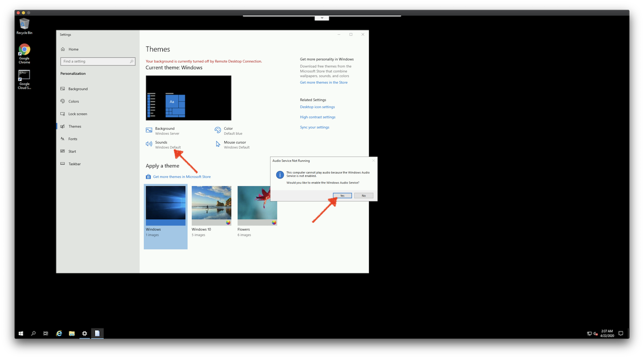Click the red close button of the Mac window
This screenshot has width=644, height=358.
tap(18, 13)
